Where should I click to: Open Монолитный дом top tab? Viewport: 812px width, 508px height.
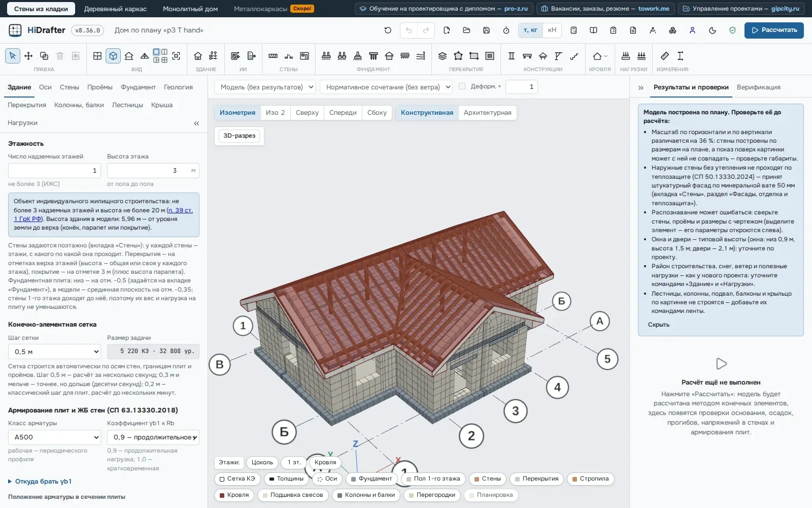(x=190, y=9)
